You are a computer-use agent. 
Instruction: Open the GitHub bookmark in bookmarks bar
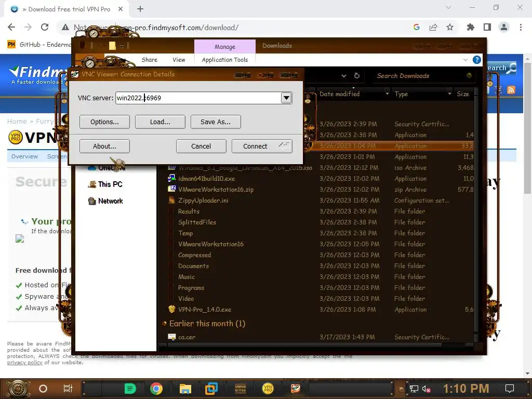click(39, 45)
